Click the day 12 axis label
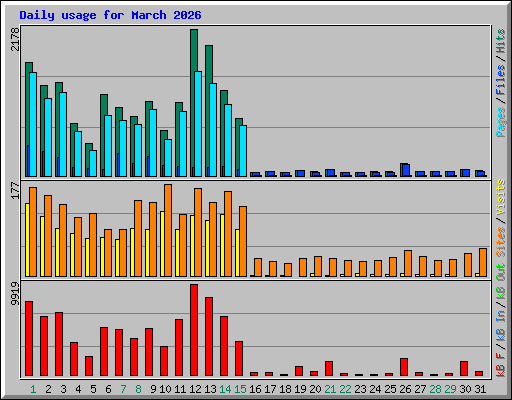This screenshot has height=400, width=512. pos(195,389)
